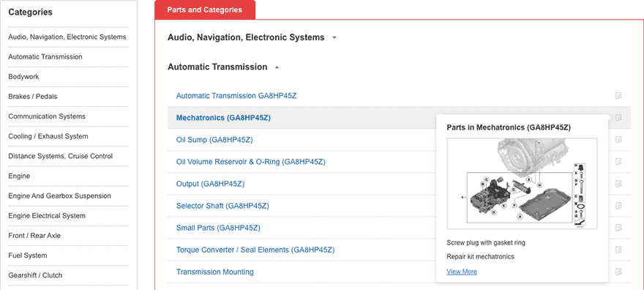Open Output (GA8HP45Z) link

(210, 184)
